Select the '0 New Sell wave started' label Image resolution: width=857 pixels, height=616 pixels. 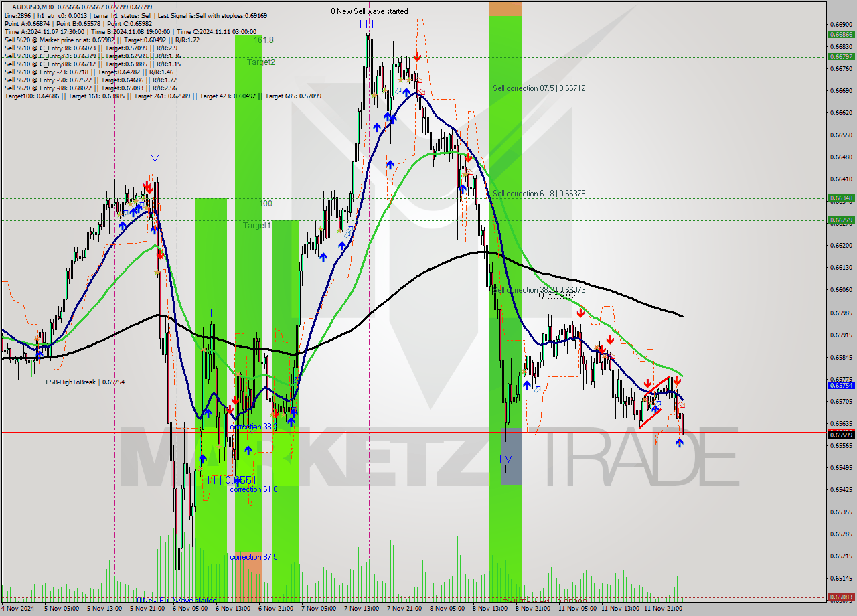370,11
